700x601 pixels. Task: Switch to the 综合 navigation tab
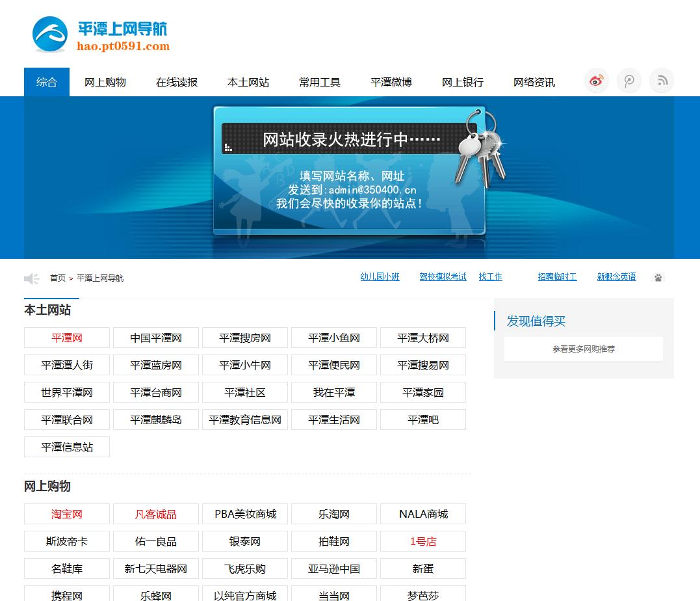(46, 81)
